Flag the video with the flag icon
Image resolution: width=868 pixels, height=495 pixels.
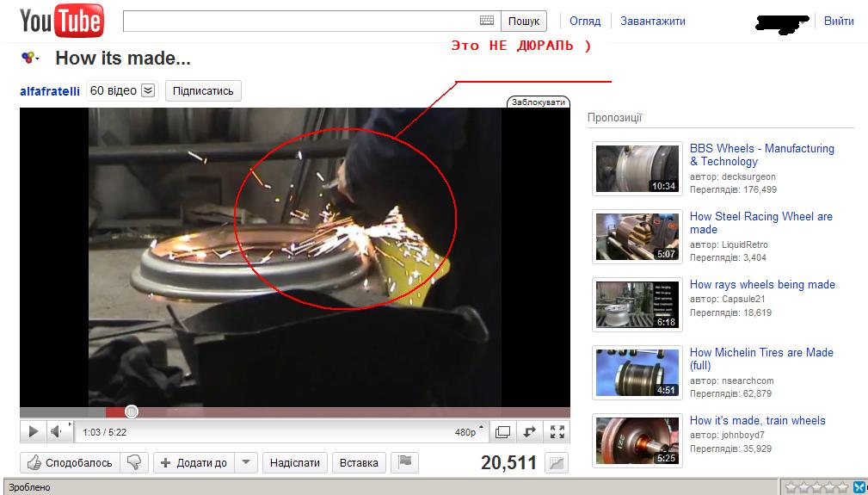click(404, 462)
